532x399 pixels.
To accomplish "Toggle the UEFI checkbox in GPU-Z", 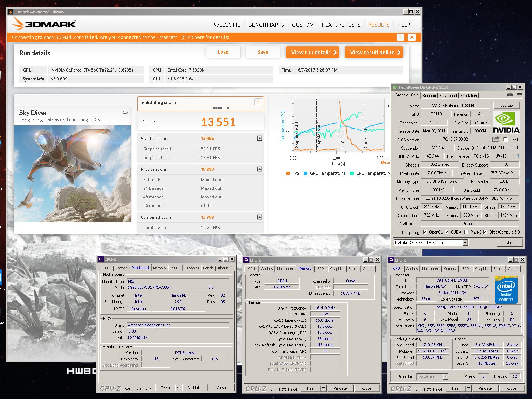I will click(505, 140).
